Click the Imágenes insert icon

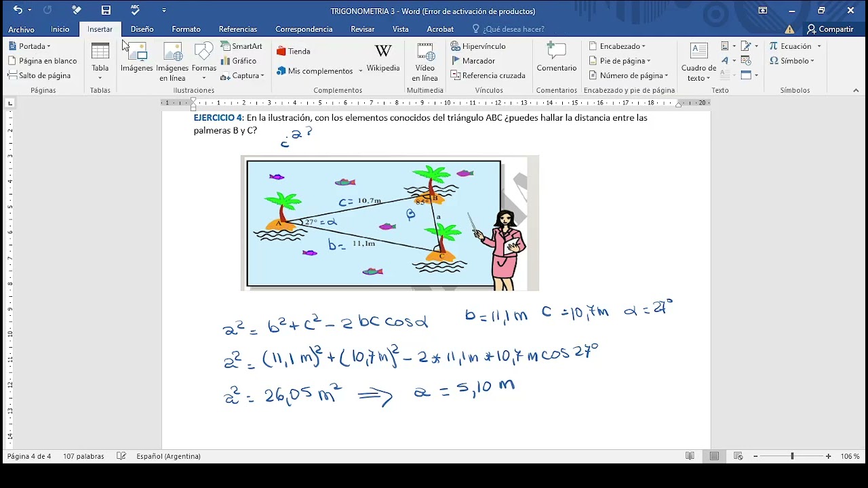(137, 58)
